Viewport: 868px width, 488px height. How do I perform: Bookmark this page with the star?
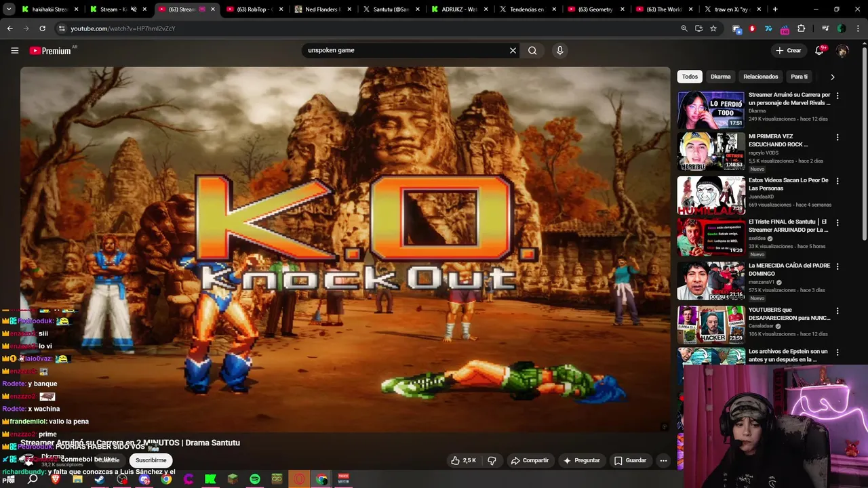point(713,28)
